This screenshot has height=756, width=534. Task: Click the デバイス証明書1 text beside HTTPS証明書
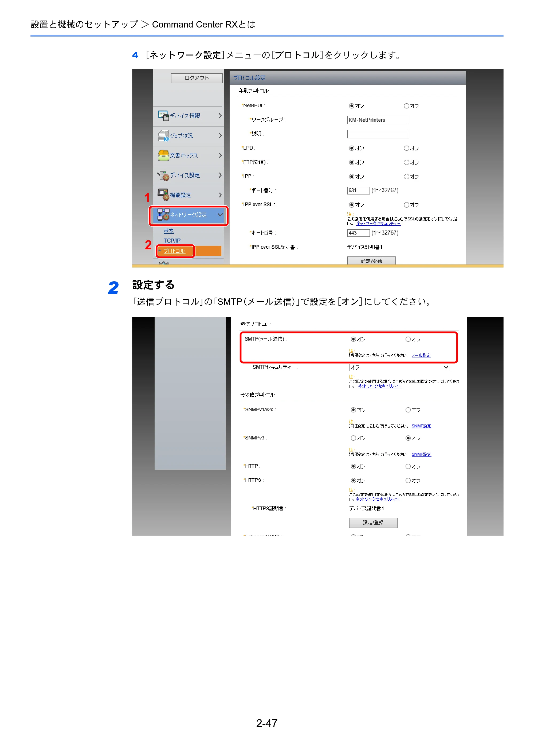tap(367, 509)
